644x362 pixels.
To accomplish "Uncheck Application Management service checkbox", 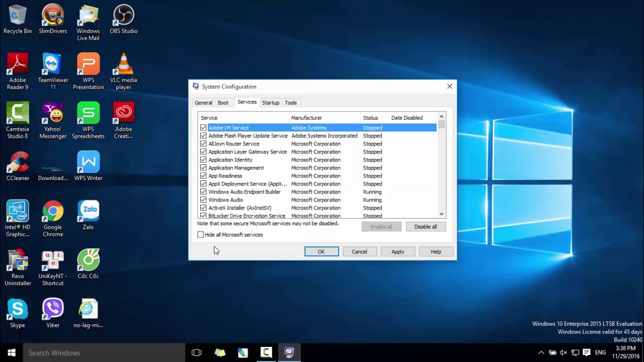I will 203,168.
